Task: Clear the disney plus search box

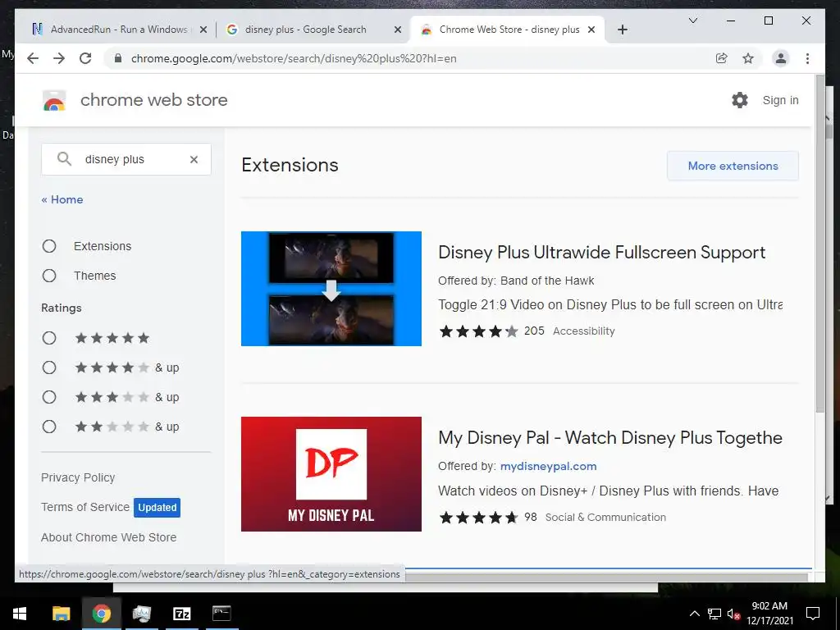Action: [x=194, y=159]
